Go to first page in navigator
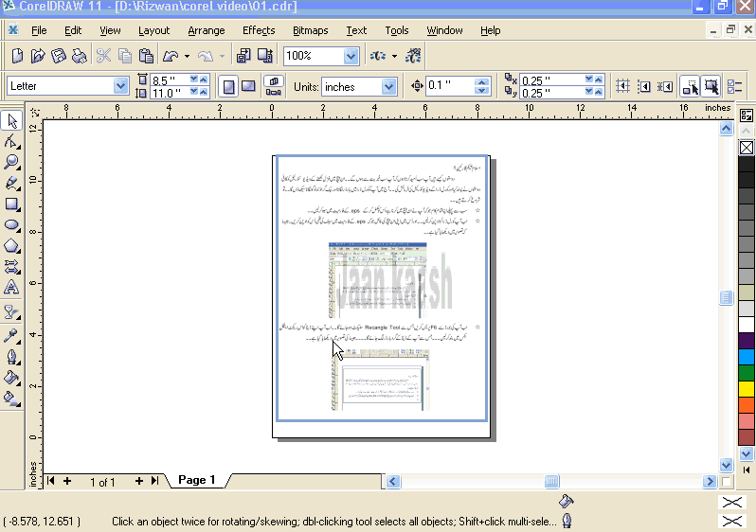Image resolution: width=756 pixels, height=532 pixels. pyautogui.click(x=51, y=481)
